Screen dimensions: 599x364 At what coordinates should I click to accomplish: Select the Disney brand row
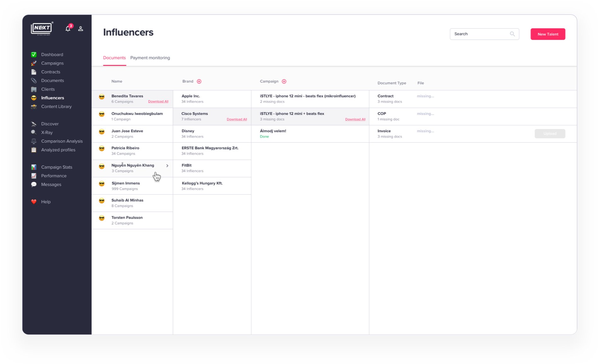click(x=212, y=134)
